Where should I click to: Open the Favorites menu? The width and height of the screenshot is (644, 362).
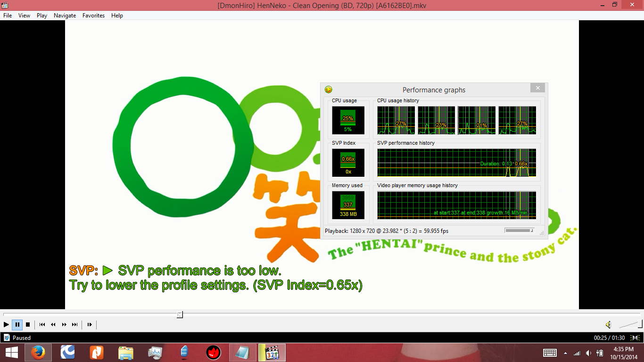pos(93,16)
